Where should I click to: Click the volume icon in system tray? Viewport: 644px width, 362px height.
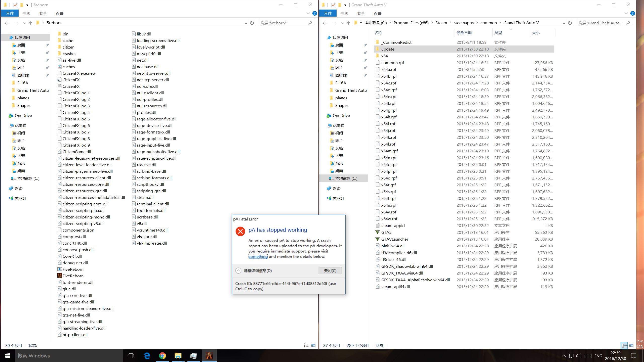[579, 356]
